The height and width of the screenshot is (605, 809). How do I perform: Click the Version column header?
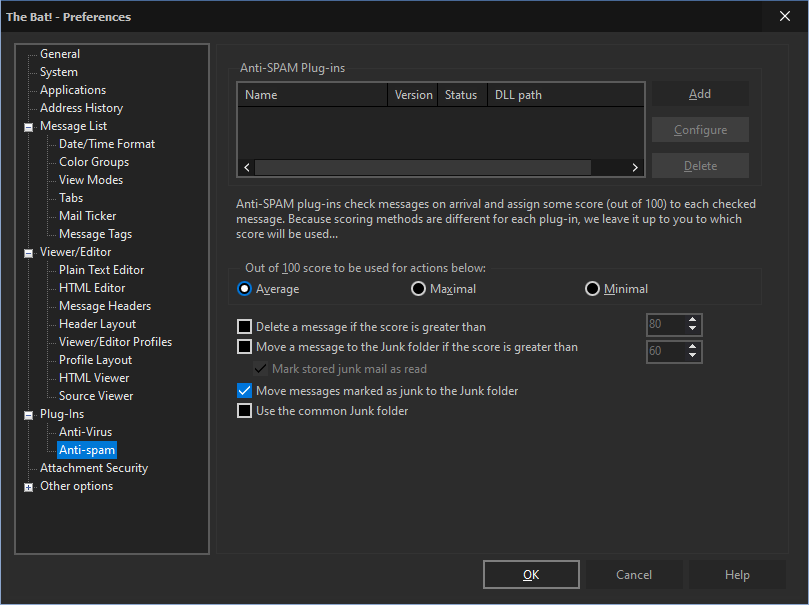(x=413, y=95)
